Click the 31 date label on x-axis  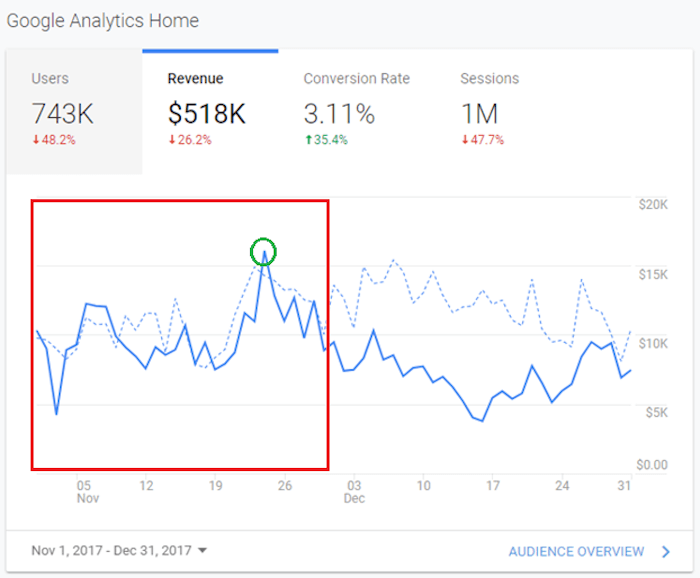(624, 486)
